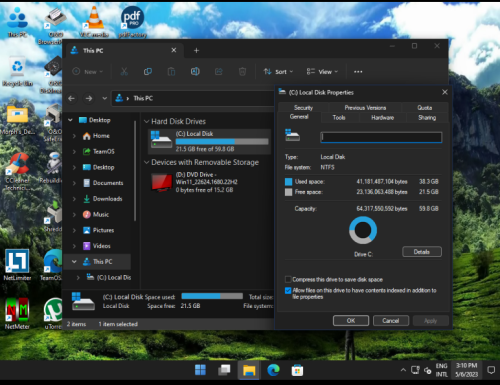Expand the Documents tree node
The image size is (500, 385).
(74, 183)
